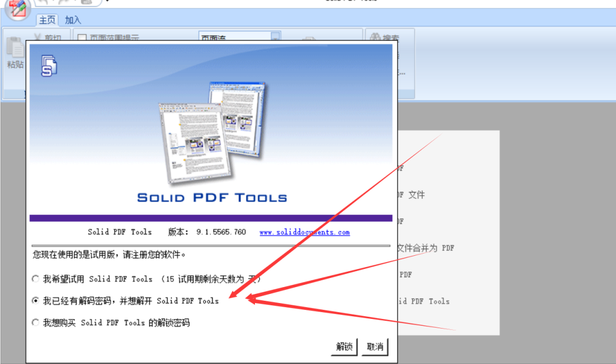The height and width of the screenshot is (364, 616).
Task: Select the 我希望试用 Solid PDF Tools radio option
Action: coord(35,279)
